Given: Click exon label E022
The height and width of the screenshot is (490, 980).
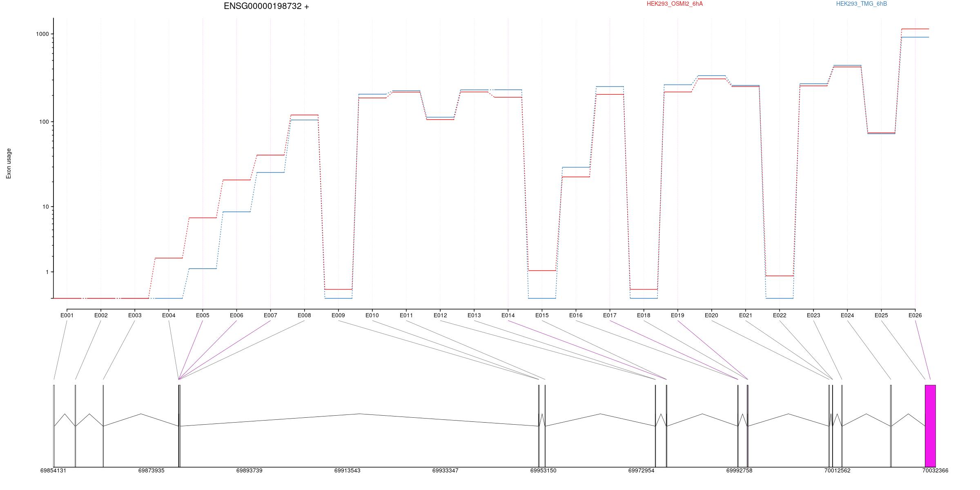Looking at the screenshot, I should [780, 315].
